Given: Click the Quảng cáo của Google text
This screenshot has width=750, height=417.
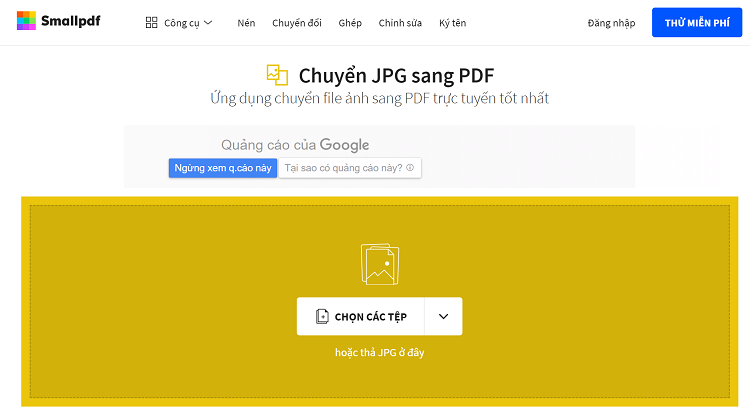Looking at the screenshot, I should coord(295,144).
